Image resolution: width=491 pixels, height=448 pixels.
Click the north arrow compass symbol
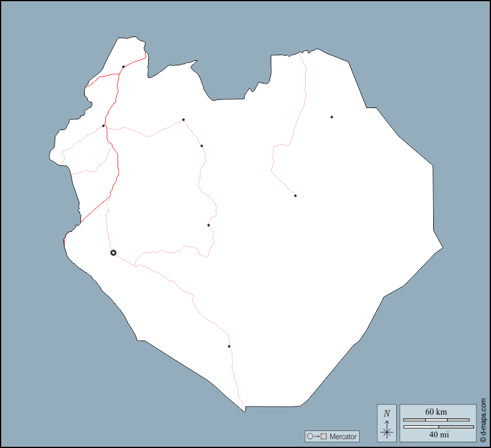tap(387, 430)
